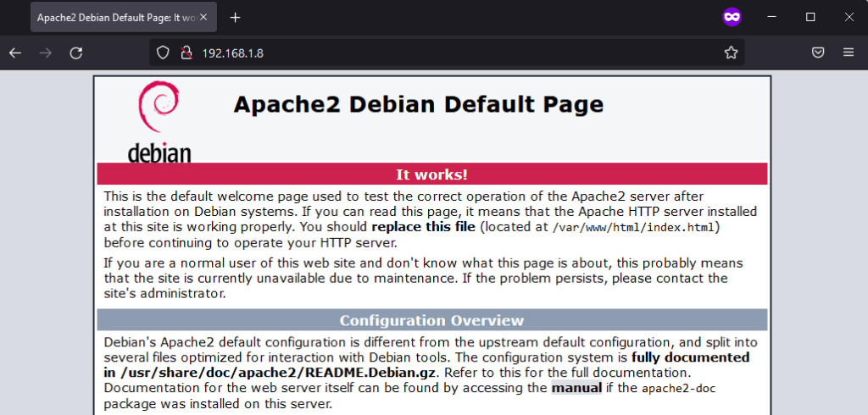
Task: Click the Configuration Overview section header
Action: click(x=431, y=320)
